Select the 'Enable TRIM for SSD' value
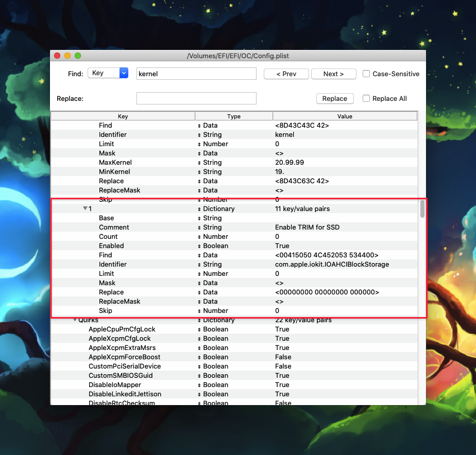Screen dimensions: 476x455 (x=307, y=227)
